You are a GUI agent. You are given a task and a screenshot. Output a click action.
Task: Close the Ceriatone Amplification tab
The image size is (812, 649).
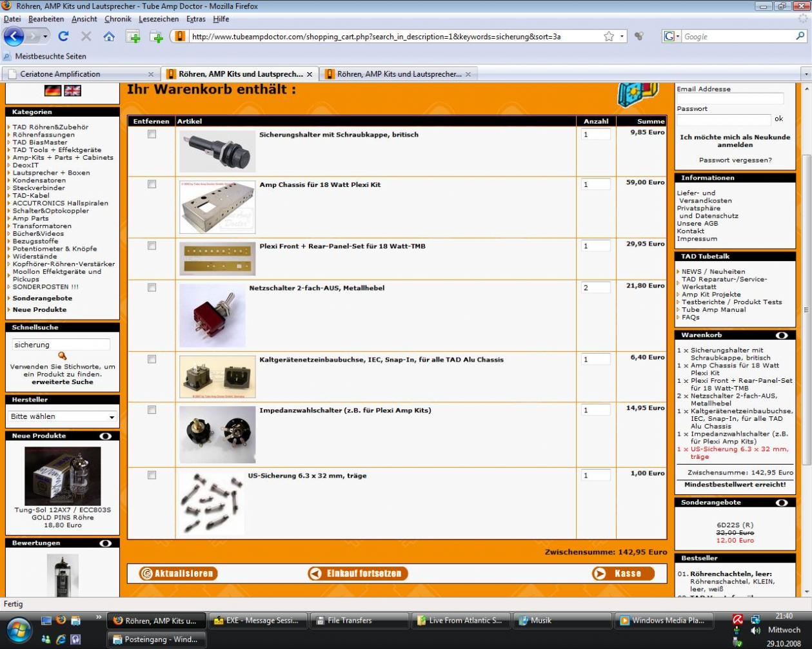tap(151, 74)
